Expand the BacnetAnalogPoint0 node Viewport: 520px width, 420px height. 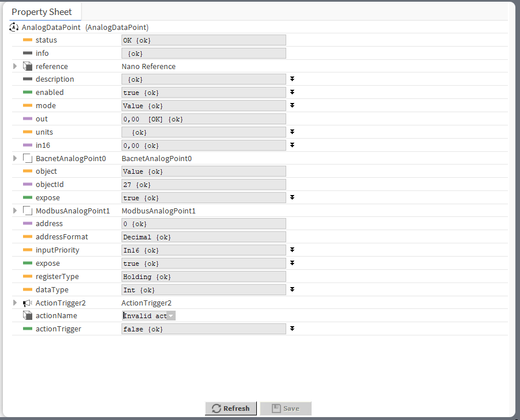point(16,158)
